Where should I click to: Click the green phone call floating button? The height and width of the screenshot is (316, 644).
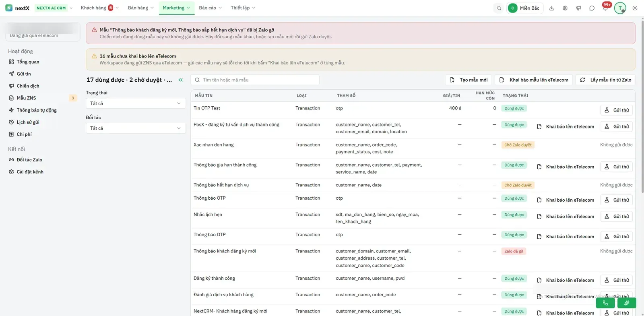coord(605,303)
